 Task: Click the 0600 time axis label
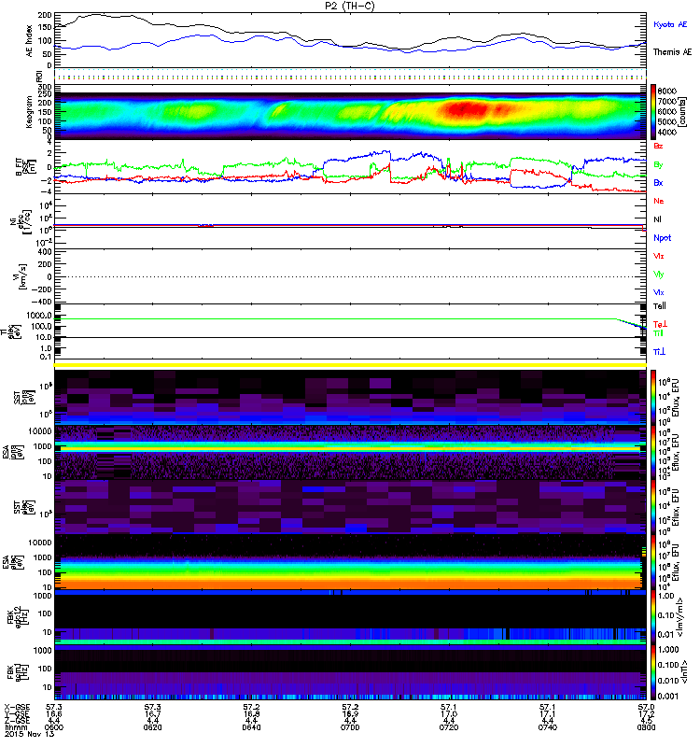tap(54, 727)
